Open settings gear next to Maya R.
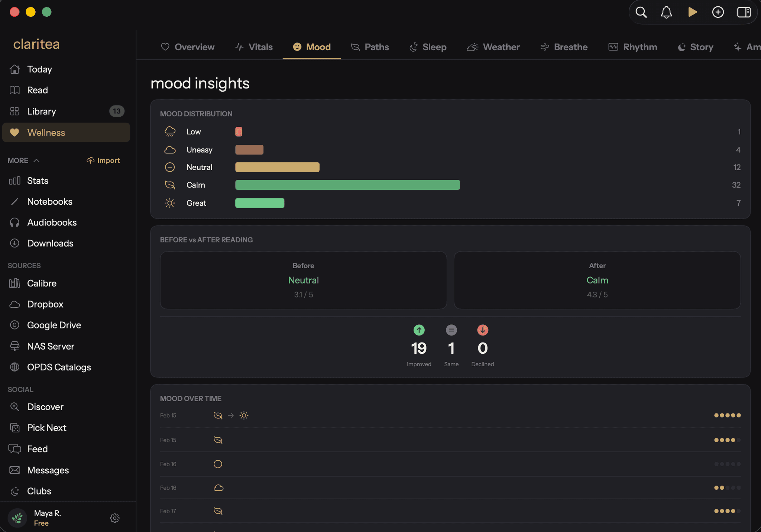761x532 pixels. click(115, 518)
